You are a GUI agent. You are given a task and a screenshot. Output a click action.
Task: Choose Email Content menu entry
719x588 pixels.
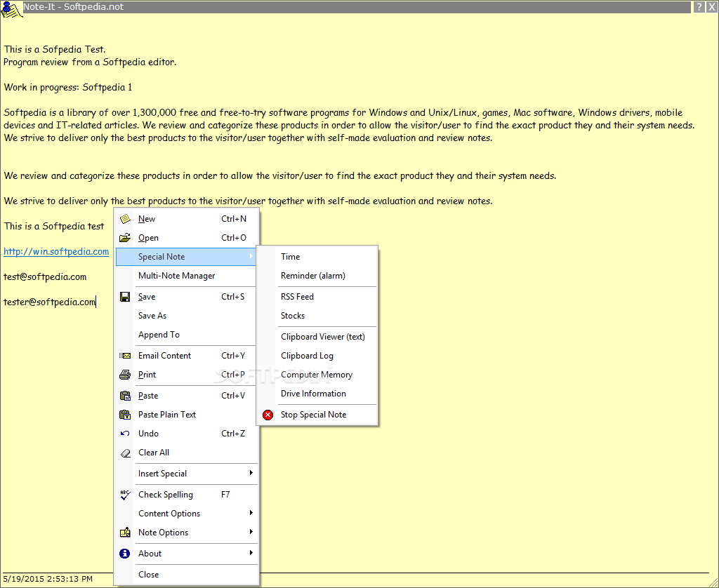(x=187, y=356)
